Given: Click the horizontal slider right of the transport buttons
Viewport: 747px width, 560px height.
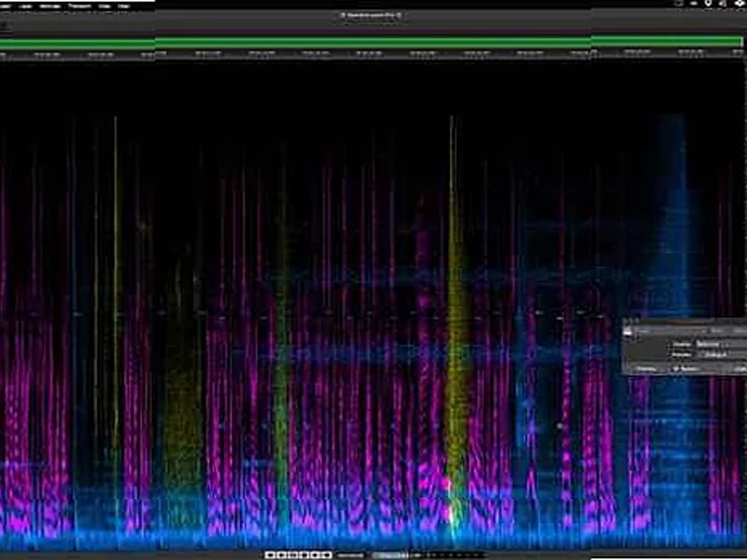Looking at the screenshot, I should coord(350,553).
